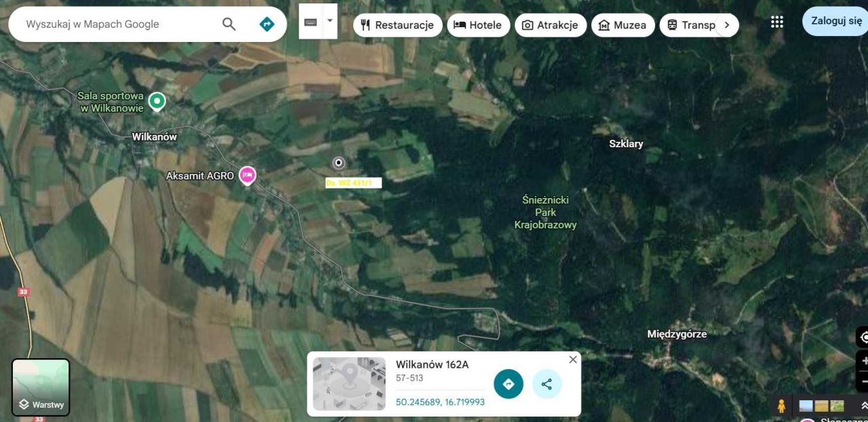The image size is (868, 422).
Task: Toggle the Muzea category filter
Action: 623,24
